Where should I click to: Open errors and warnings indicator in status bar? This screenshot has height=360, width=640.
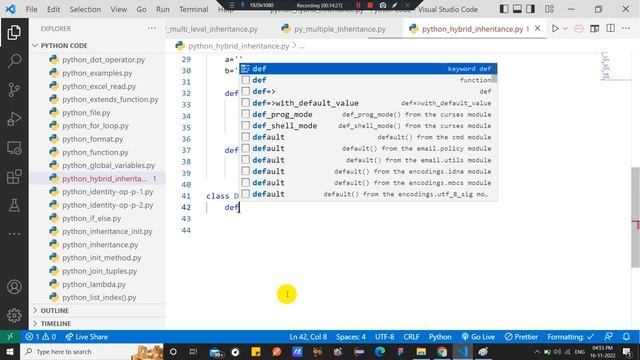(40, 337)
